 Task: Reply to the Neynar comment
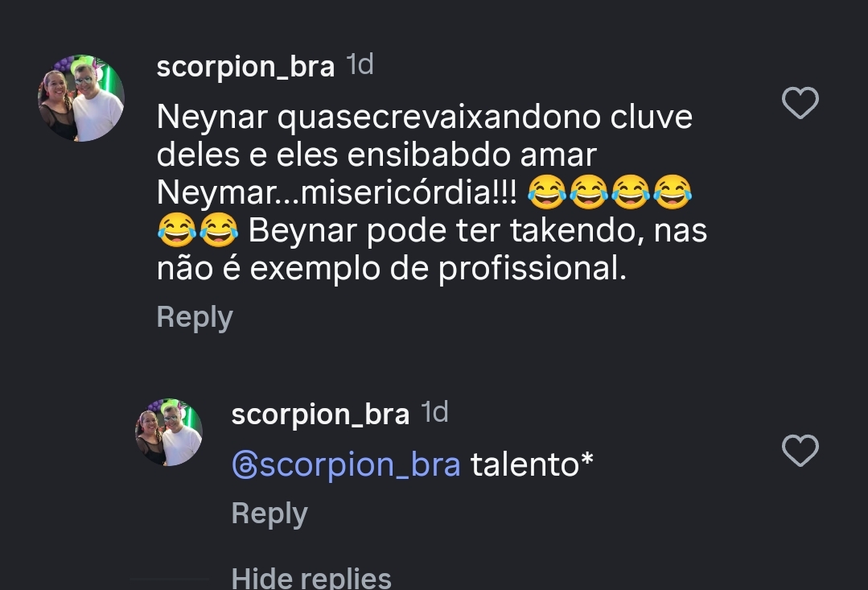coord(195,317)
